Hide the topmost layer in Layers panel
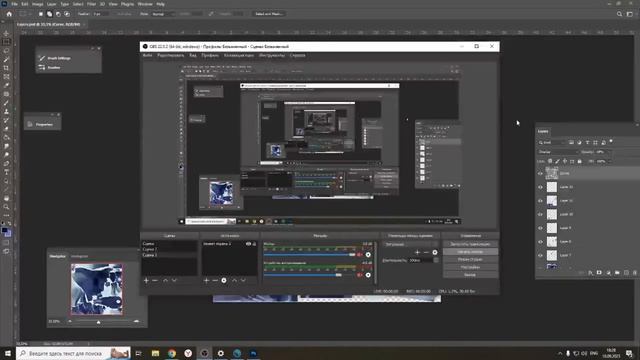This screenshot has width=640, height=360. click(540, 173)
